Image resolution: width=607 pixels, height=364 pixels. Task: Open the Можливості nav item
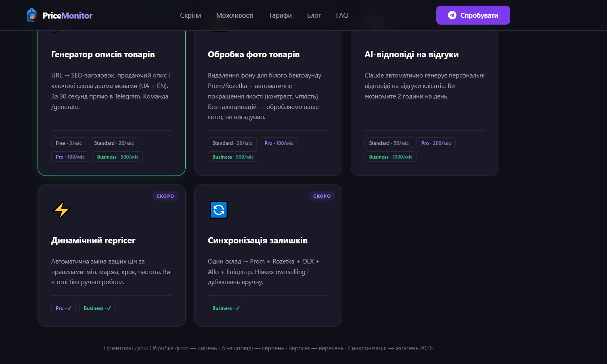235,15
